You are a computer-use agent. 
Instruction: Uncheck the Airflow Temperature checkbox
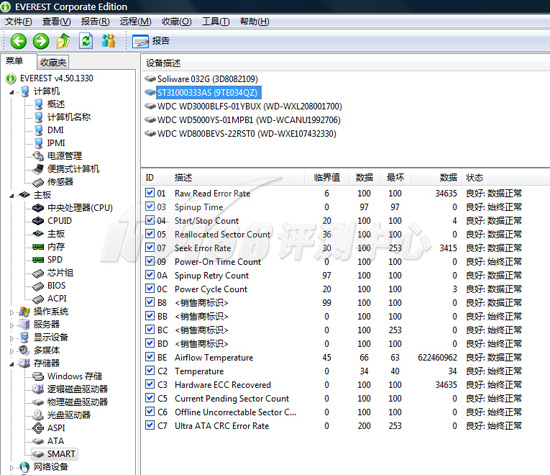pos(150,357)
